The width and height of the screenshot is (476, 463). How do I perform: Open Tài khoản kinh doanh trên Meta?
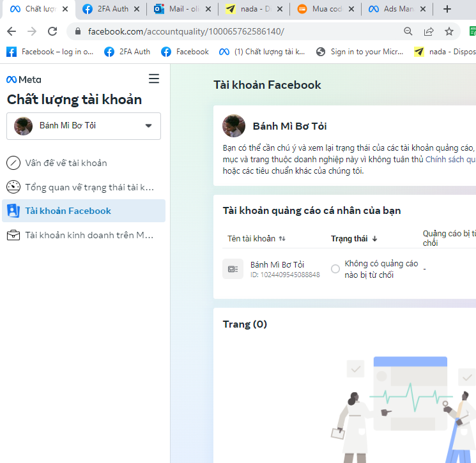pyautogui.click(x=84, y=235)
